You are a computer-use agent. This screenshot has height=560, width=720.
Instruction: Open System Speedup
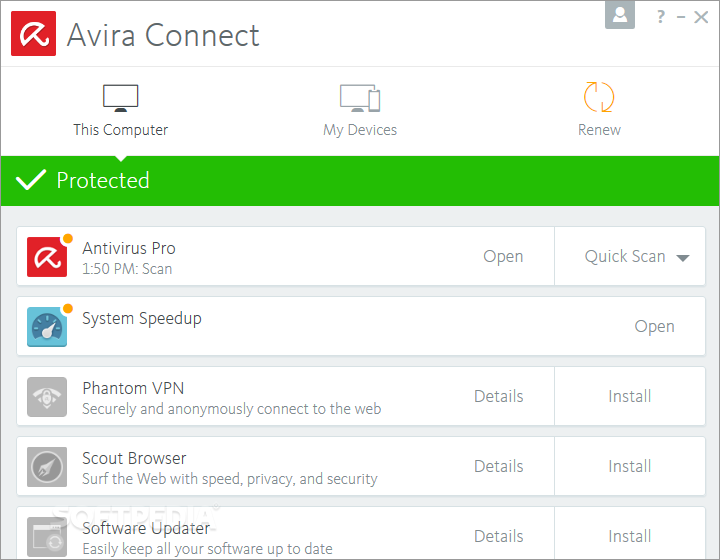pos(654,327)
